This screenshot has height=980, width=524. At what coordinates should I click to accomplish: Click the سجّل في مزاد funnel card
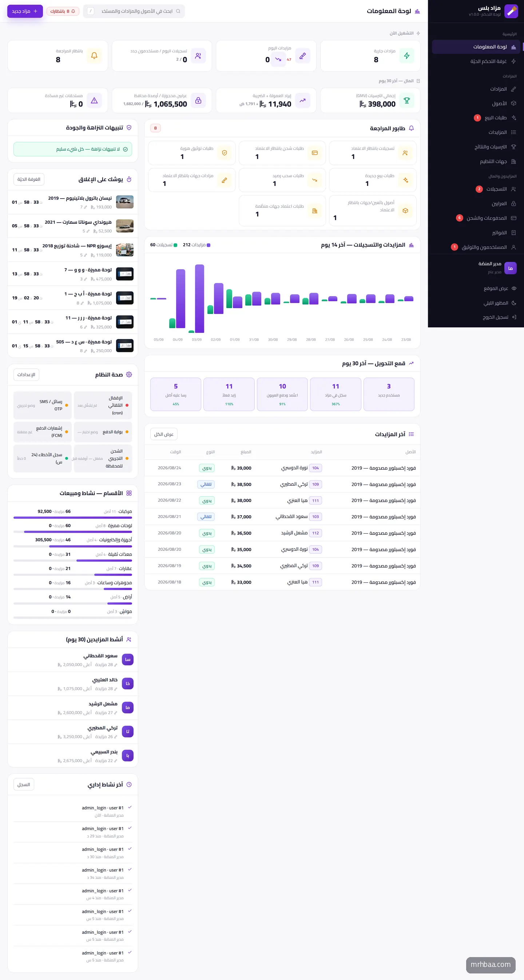[336, 394]
